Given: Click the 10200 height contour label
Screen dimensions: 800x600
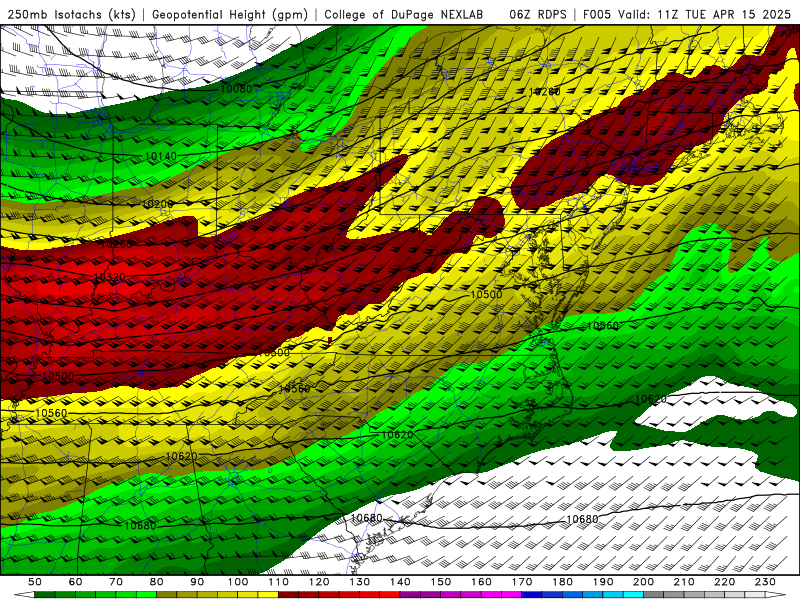Looking at the screenshot, I should click(157, 204).
